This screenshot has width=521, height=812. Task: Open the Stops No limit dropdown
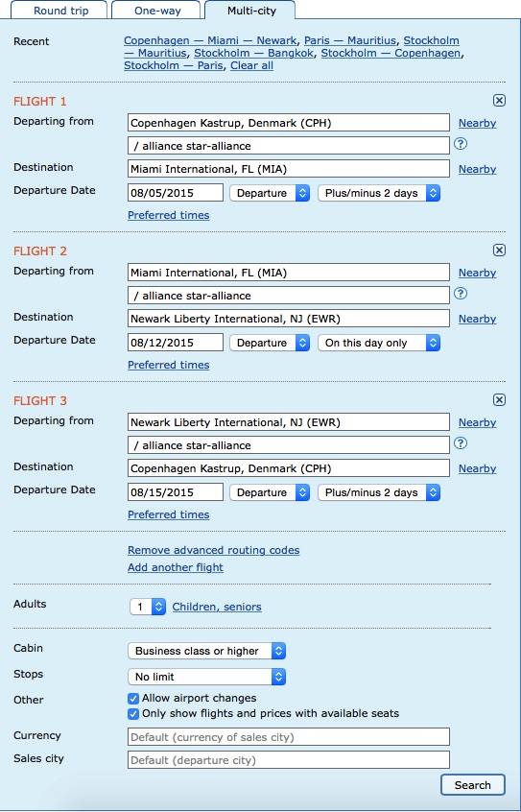[x=206, y=677]
